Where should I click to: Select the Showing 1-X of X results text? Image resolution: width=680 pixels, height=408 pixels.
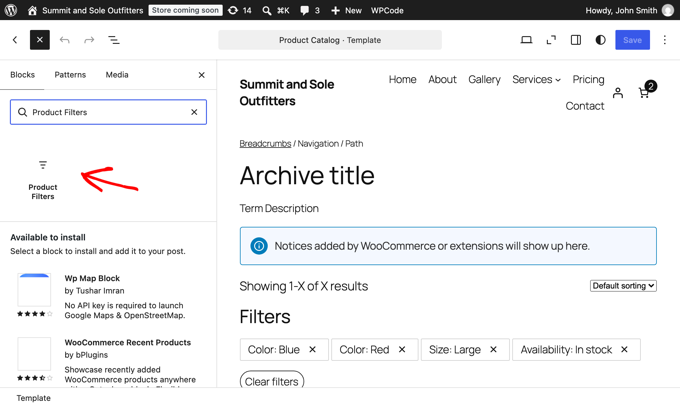304,286
